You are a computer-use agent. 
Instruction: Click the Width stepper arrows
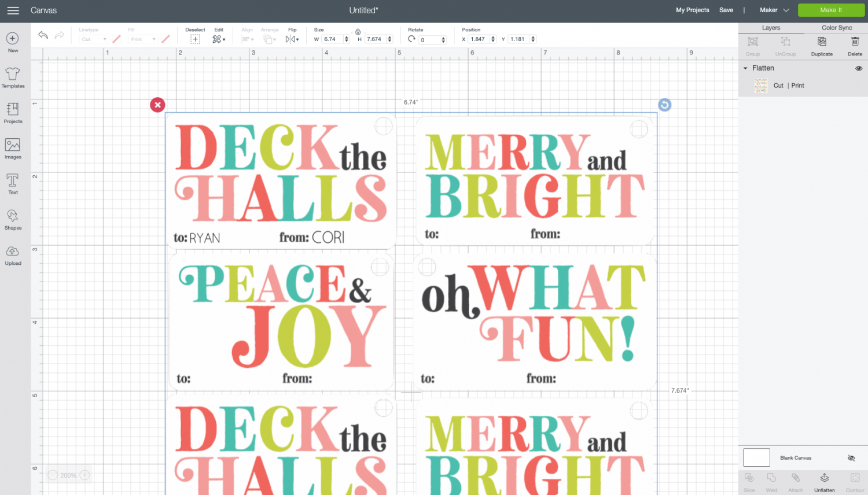pyautogui.click(x=347, y=39)
